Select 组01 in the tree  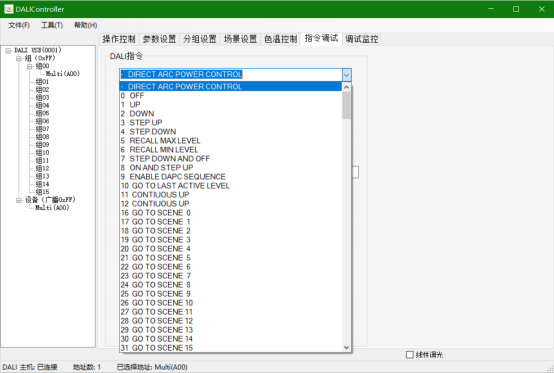click(42, 82)
